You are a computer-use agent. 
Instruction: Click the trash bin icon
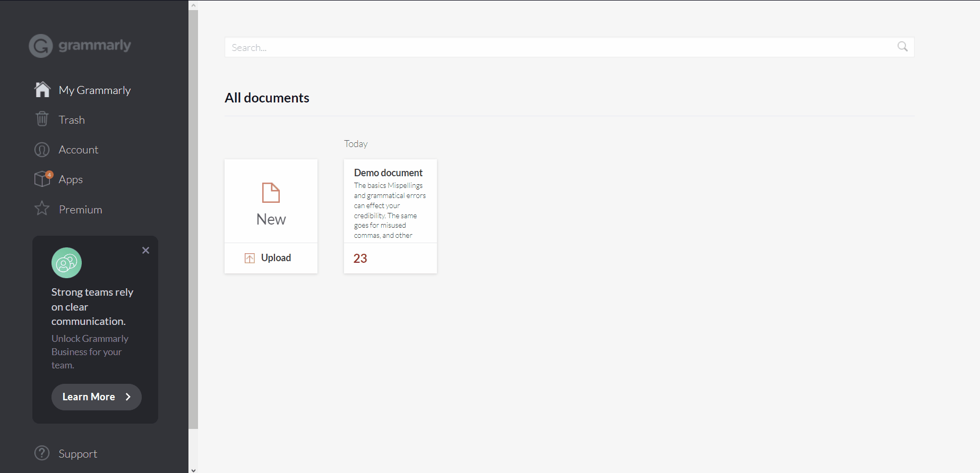click(42, 119)
